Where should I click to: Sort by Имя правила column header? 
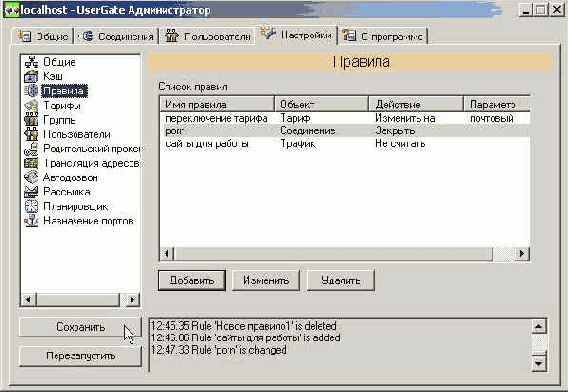(217, 104)
